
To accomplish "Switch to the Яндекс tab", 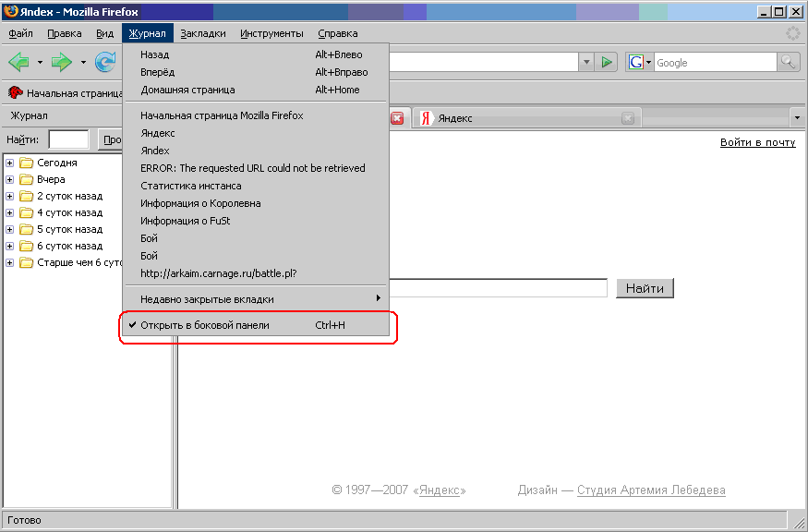I will click(526, 118).
